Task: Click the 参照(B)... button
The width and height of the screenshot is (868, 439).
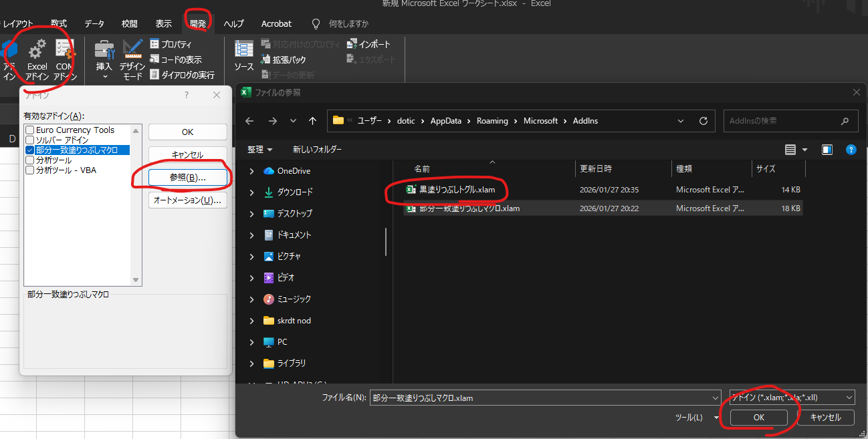Action: 187,178
